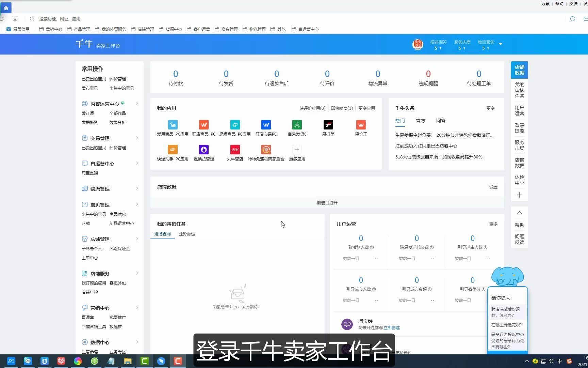The image size is (588, 368).
Task: Click the 待评价应用(8) link
Action: coord(312,108)
